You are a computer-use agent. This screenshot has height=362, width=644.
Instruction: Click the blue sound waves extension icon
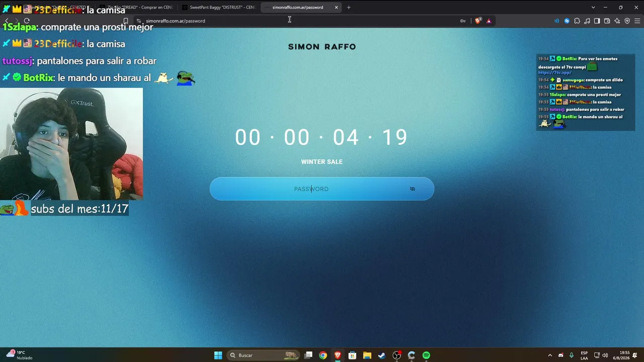(556, 21)
